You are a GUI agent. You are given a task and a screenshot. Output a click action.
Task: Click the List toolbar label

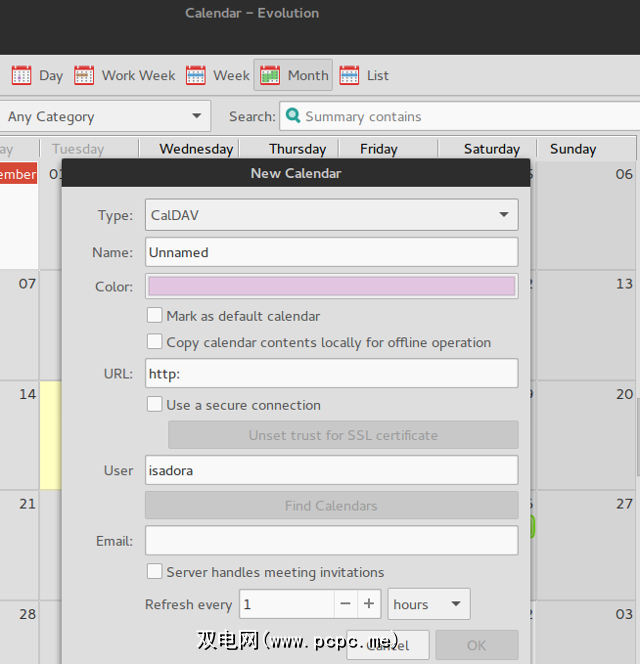coord(378,76)
